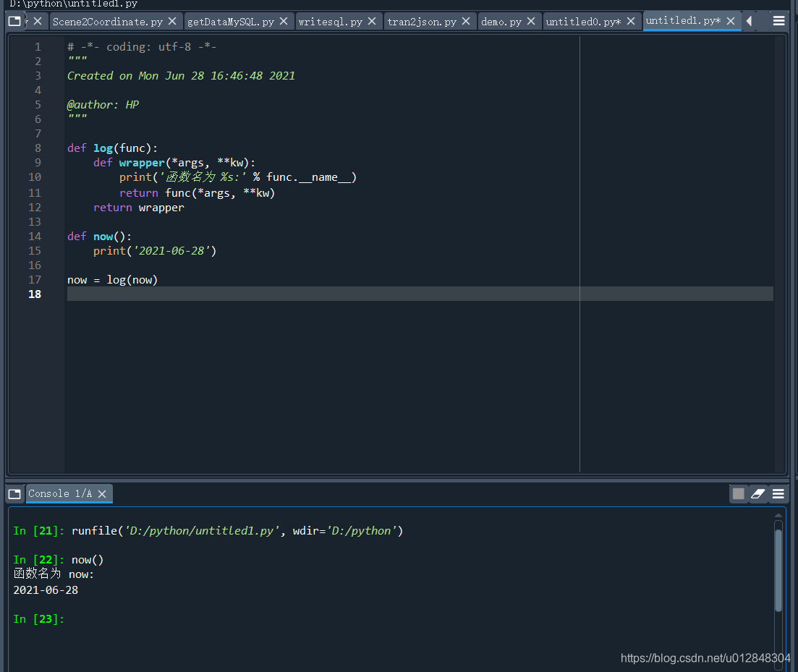The height and width of the screenshot is (672, 798).
Task: Close the partially hidden first editor tab
Action: point(38,22)
